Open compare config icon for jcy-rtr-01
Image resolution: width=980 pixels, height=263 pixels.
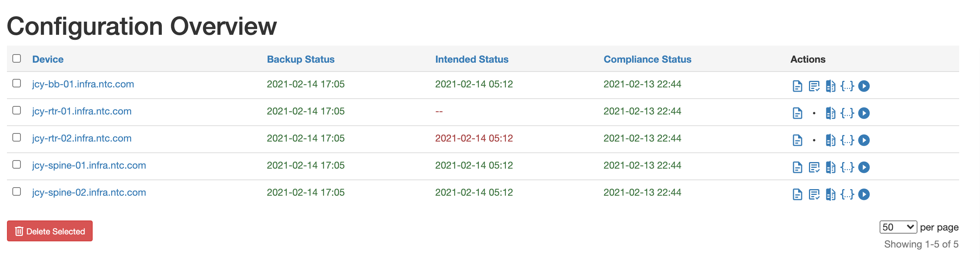click(x=831, y=113)
